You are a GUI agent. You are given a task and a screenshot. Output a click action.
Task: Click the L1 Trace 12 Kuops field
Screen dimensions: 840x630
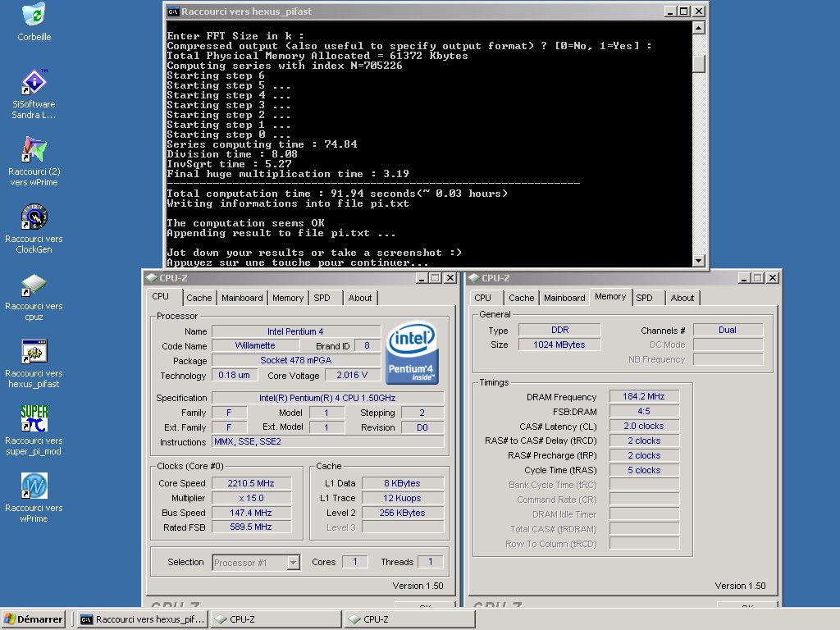click(402, 498)
